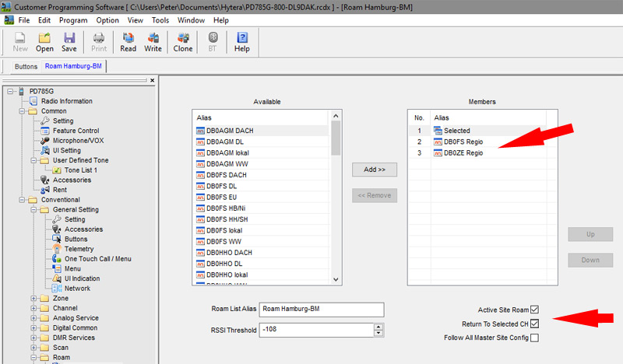Open Microphone/VOX settings

click(x=79, y=141)
